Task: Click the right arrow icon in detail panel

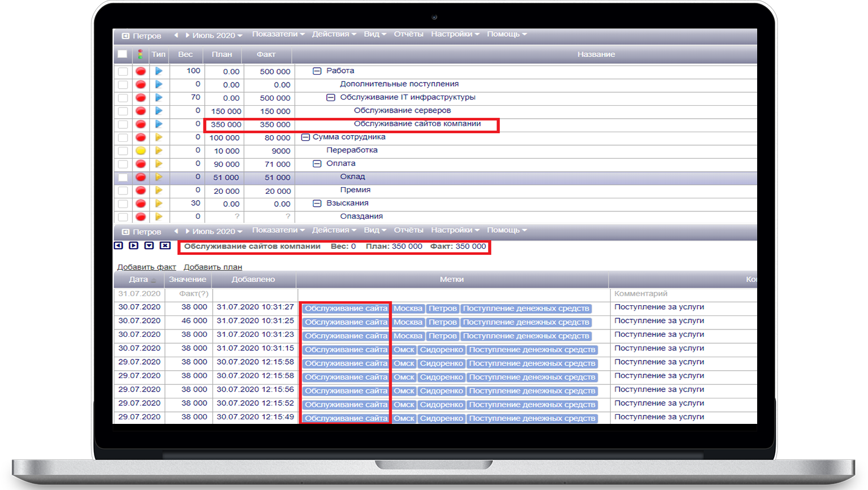Action: [133, 246]
